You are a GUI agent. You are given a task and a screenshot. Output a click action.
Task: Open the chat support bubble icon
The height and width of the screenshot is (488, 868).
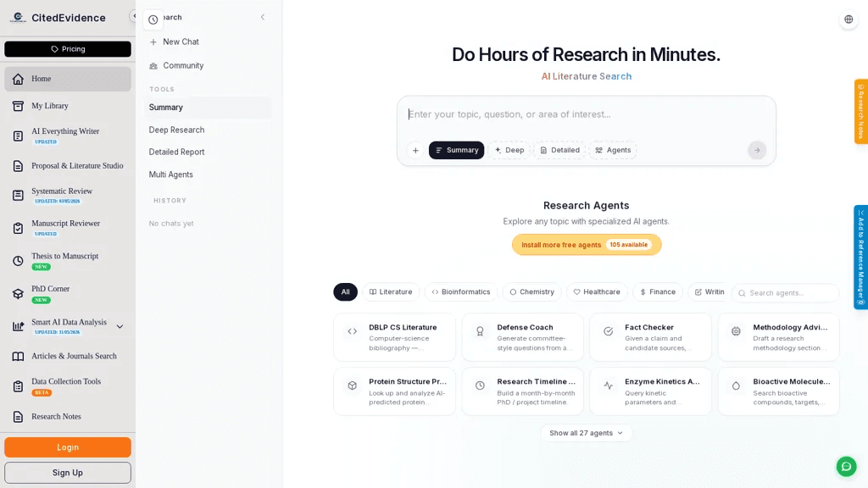(x=846, y=467)
